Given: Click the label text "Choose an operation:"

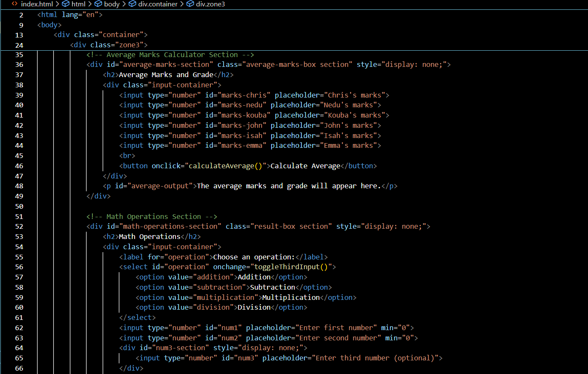Looking at the screenshot, I should point(254,257).
